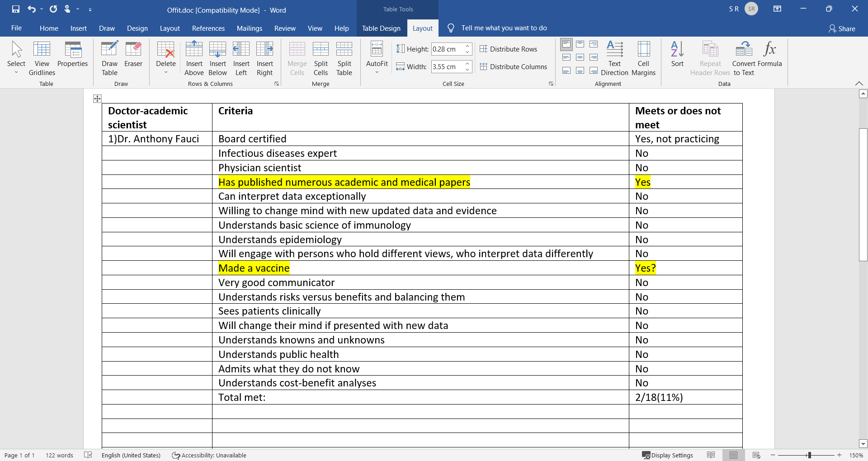Click the Redo icon in quick access
The image size is (868, 461).
click(53, 9)
